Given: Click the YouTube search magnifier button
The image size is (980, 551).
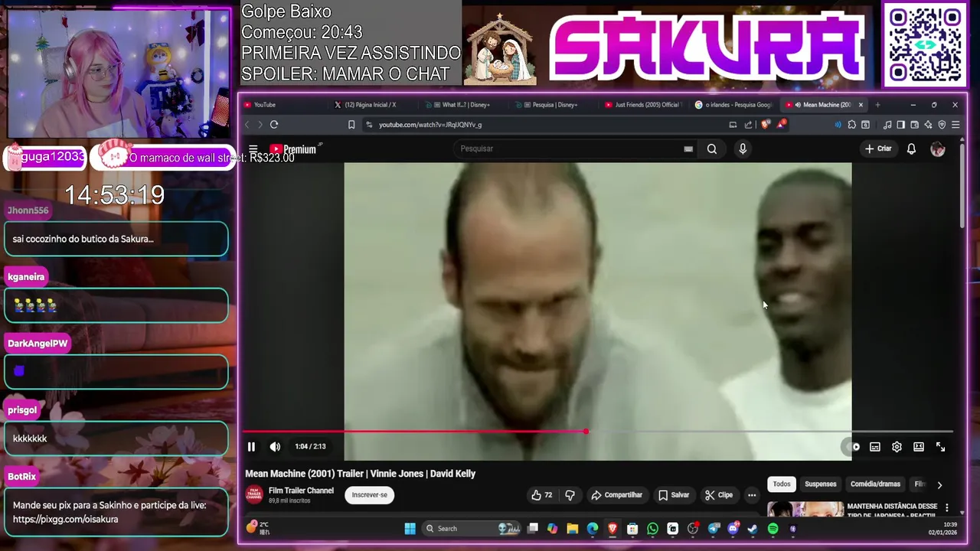Looking at the screenshot, I should pos(712,149).
